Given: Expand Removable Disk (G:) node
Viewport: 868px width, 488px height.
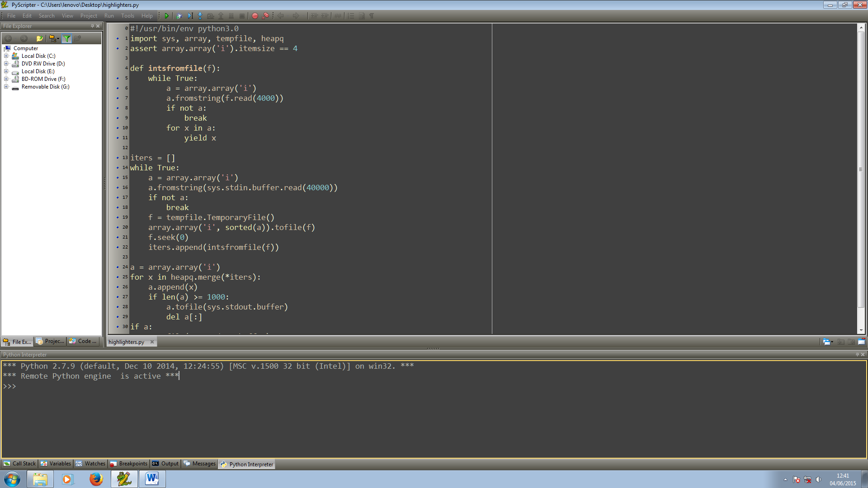Looking at the screenshot, I should tap(6, 87).
